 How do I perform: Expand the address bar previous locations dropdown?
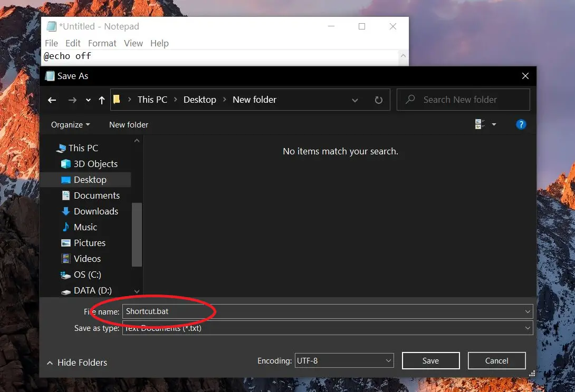coord(354,100)
